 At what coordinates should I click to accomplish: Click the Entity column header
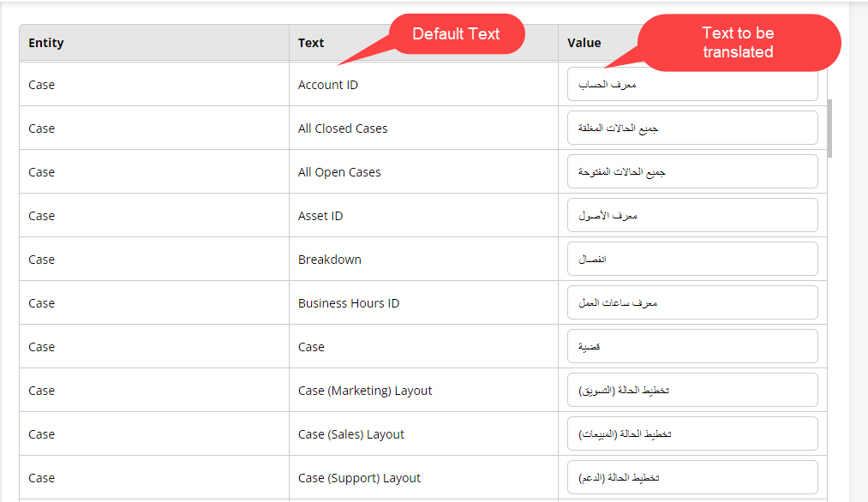pyautogui.click(x=46, y=43)
